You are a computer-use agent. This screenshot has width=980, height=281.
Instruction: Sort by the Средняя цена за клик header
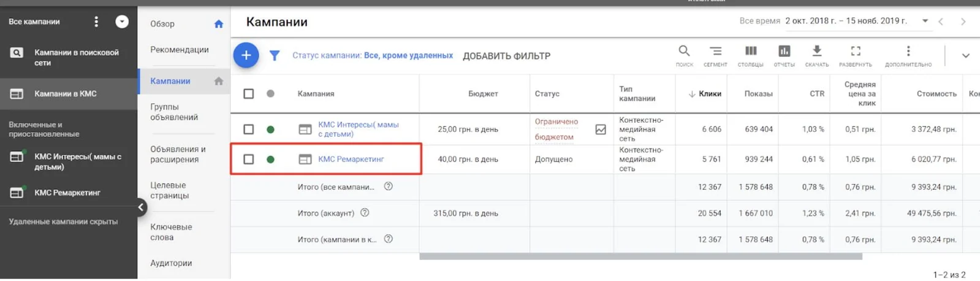click(x=860, y=94)
